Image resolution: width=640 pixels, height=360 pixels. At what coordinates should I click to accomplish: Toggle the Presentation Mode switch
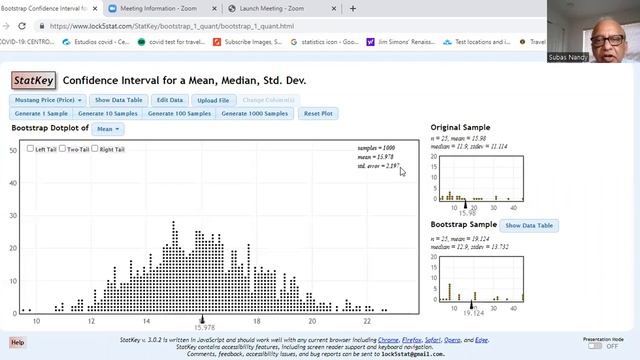click(x=595, y=346)
